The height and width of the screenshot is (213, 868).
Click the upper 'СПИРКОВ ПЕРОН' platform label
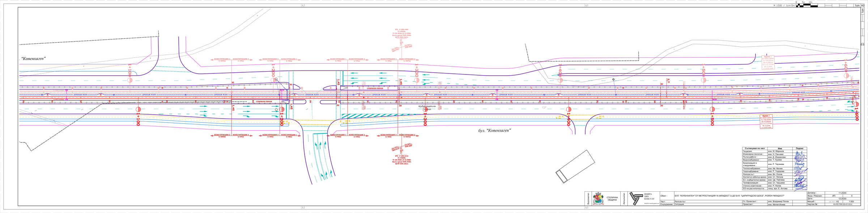click(375, 88)
